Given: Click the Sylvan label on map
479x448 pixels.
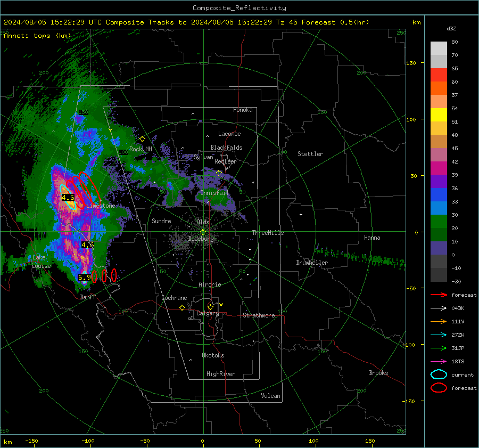Looking at the screenshot, I should (x=203, y=157).
